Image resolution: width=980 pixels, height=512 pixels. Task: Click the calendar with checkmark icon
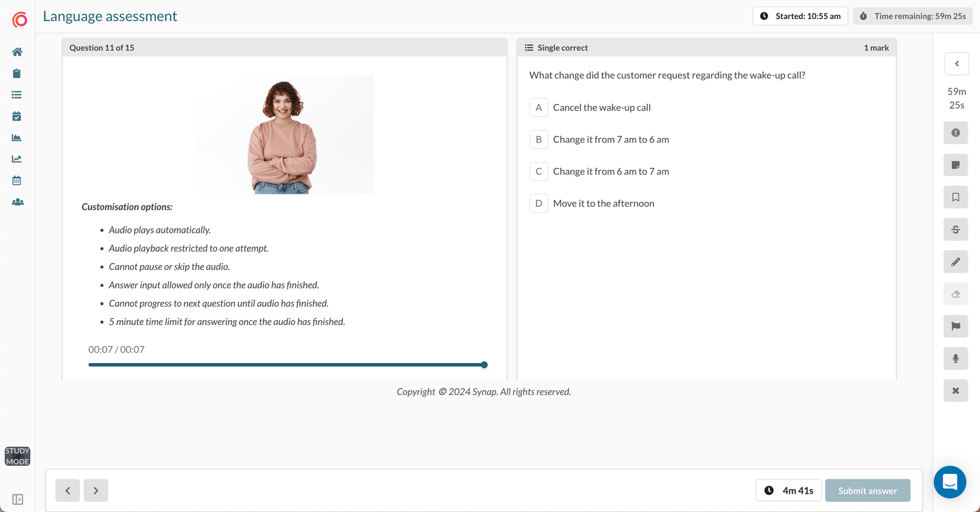point(17,116)
